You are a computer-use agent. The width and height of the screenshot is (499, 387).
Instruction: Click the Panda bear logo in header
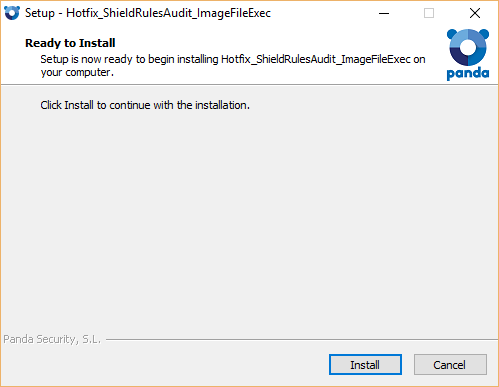click(468, 47)
